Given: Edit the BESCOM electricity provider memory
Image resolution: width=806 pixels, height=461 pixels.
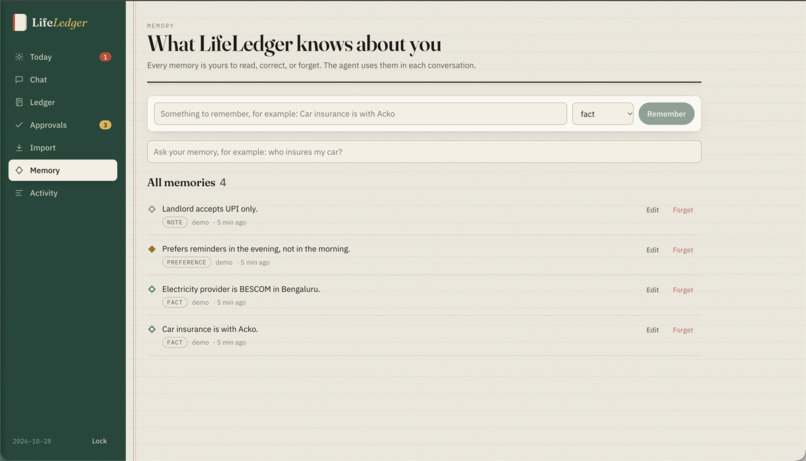Looking at the screenshot, I should pos(652,290).
